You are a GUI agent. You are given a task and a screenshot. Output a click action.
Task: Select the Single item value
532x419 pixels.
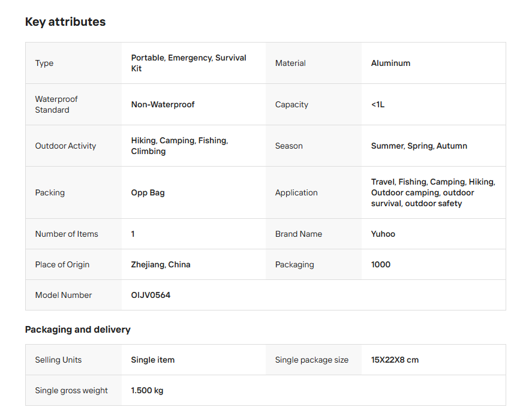pyautogui.click(x=153, y=360)
